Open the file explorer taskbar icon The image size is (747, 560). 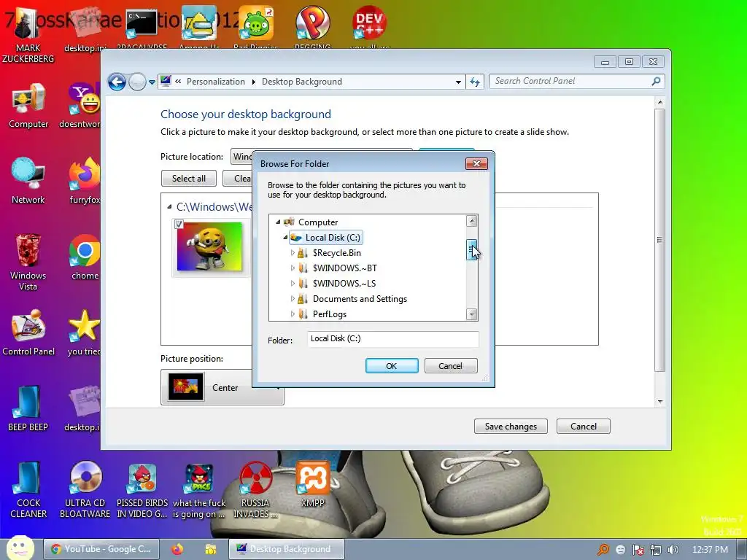tap(210, 549)
